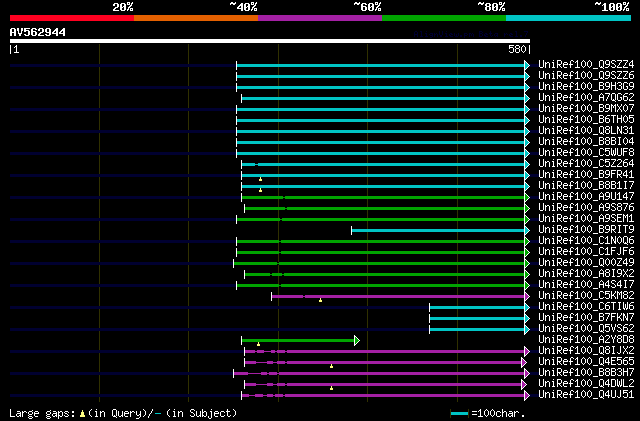The width and height of the screenshot is (640, 421).
Task: Click the cyan arrowhead ending Q9SZZ4 alignment
Action: (x=527, y=65)
